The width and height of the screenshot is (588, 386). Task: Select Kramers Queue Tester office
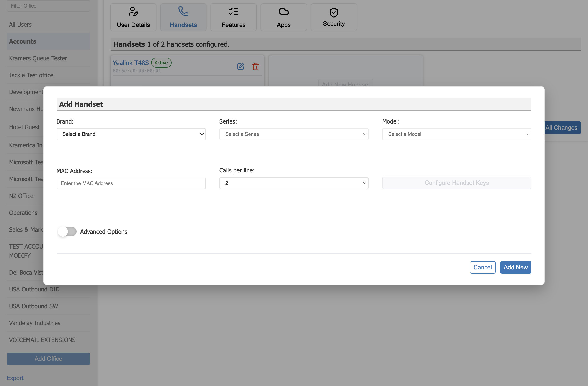[48, 58]
